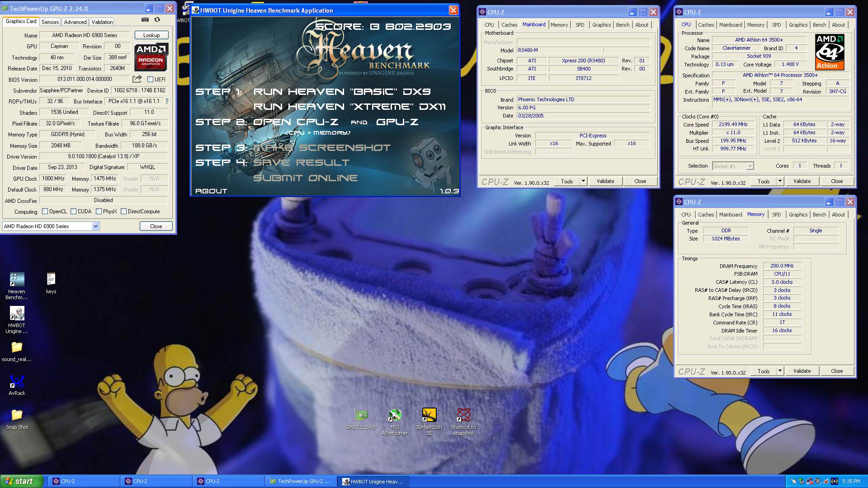Open the Bench tab in the Memory CPU-Z window
The width and height of the screenshot is (868, 488).
pyautogui.click(x=819, y=215)
